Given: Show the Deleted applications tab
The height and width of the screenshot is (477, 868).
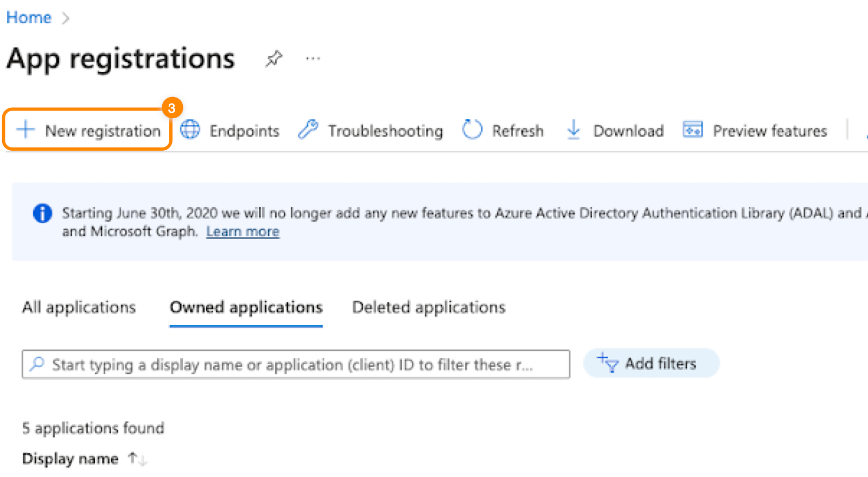Looking at the screenshot, I should pos(429,307).
